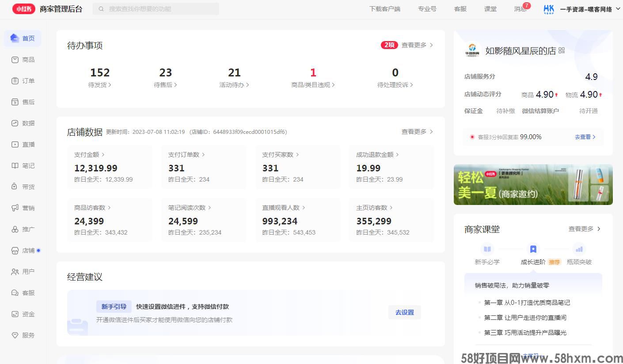Open 客服 in top navigation
This screenshot has width=623, height=364.
(x=460, y=9)
